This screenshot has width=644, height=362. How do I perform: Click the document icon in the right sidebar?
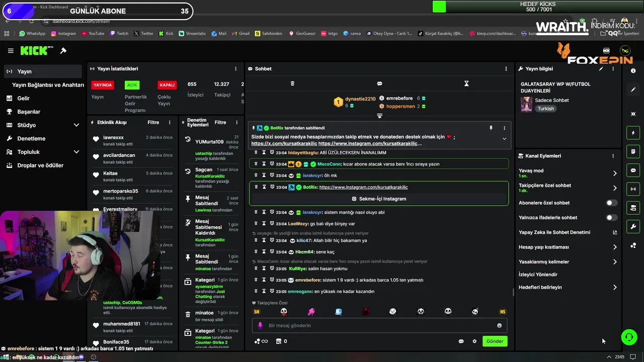[633, 151]
